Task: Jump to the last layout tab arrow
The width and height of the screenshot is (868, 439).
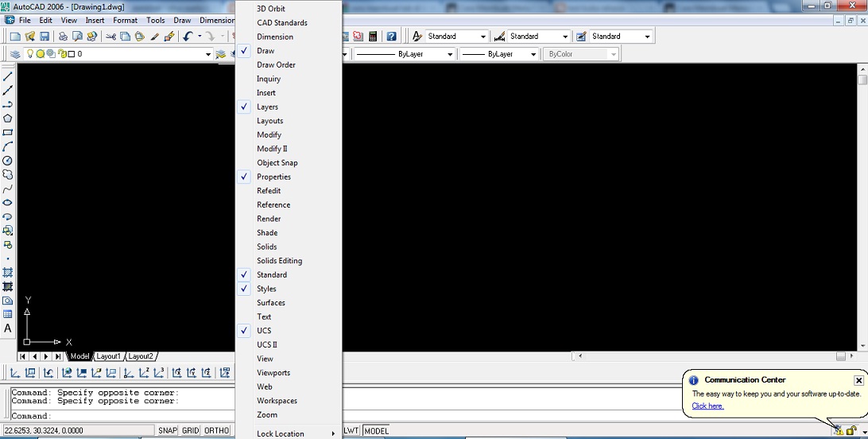Action: point(58,356)
